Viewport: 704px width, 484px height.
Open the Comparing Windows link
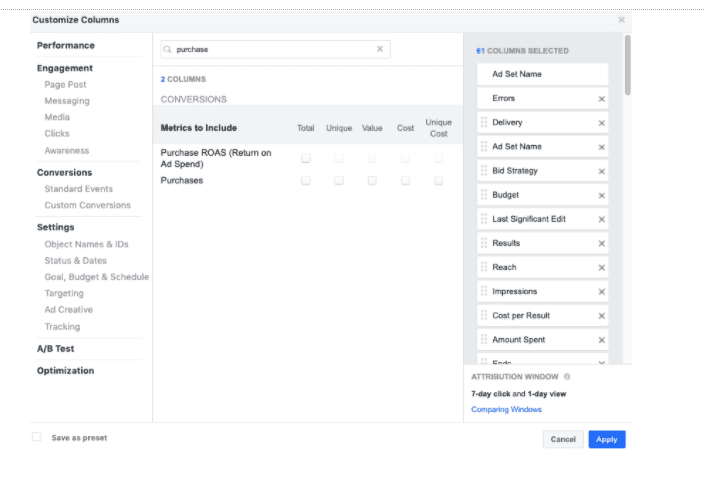(x=506, y=409)
